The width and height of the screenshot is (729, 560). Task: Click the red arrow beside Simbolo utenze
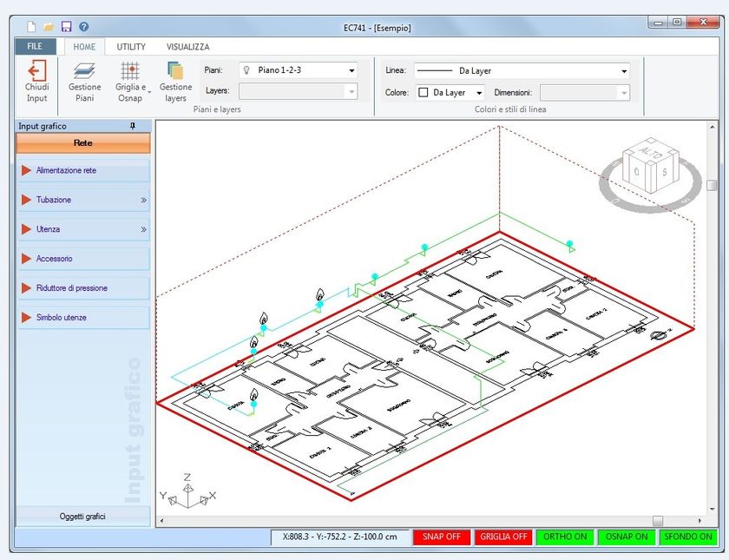coord(26,318)
